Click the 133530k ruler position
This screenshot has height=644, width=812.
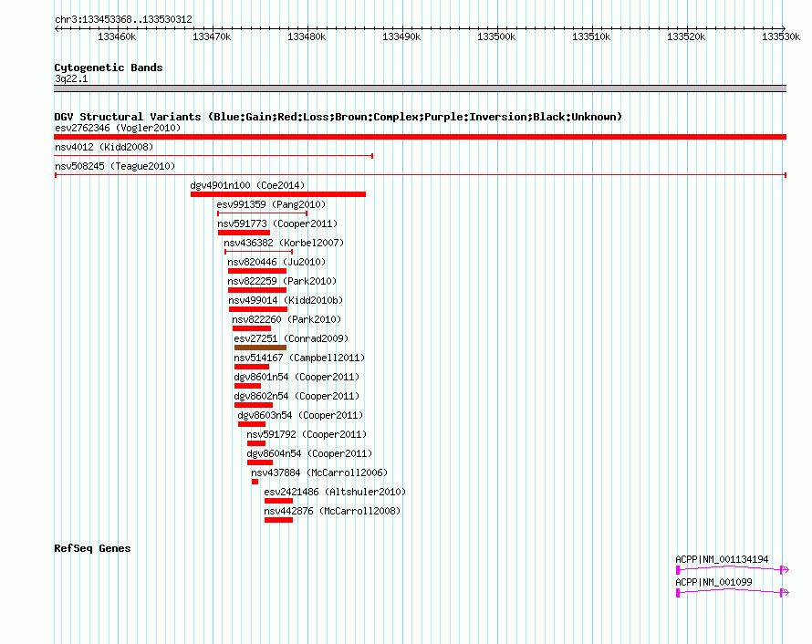[x=780, y=36]
